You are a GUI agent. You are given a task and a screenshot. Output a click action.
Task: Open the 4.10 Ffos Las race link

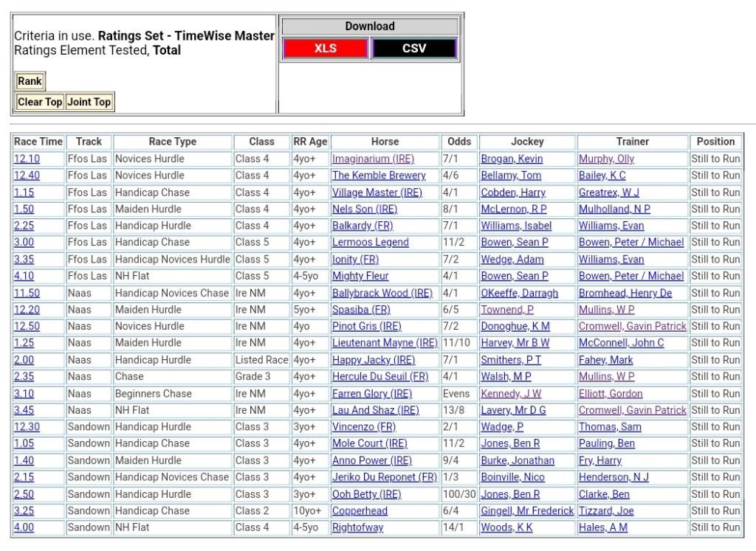[x=24, y=276]
